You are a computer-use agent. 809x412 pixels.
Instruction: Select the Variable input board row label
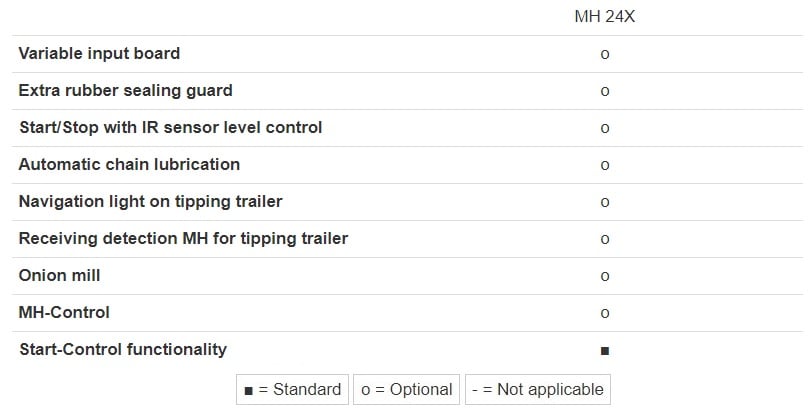tap(99, 53)
